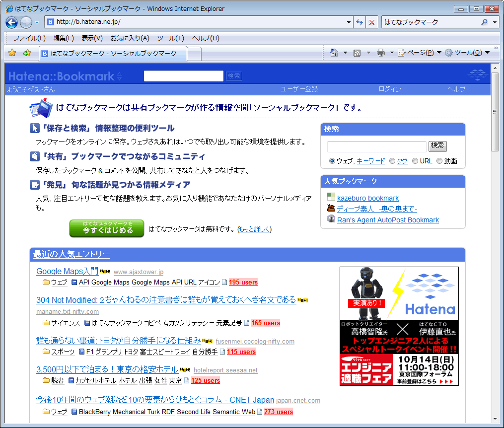Click the Stop loading X icon
Viewport: 504px width, 428px height.
(x=371, y=22)
